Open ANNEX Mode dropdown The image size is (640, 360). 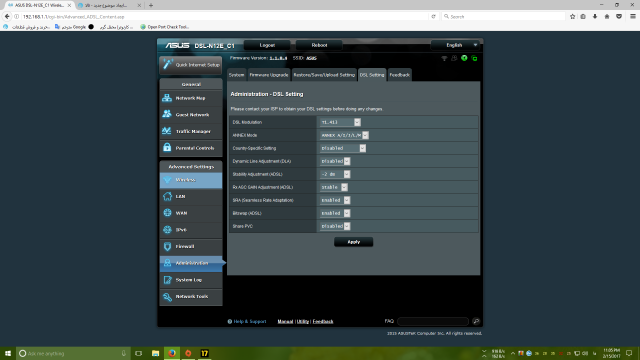(x=344, y=135)
